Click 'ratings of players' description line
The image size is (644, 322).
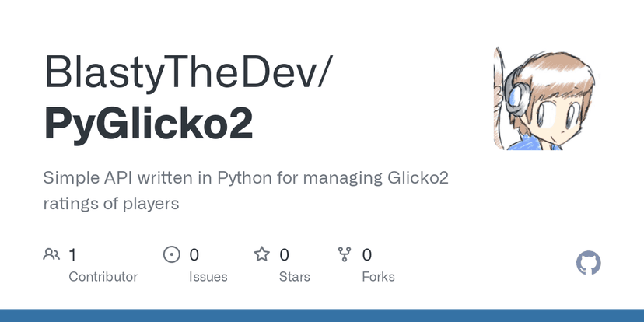tap(112, 204)
